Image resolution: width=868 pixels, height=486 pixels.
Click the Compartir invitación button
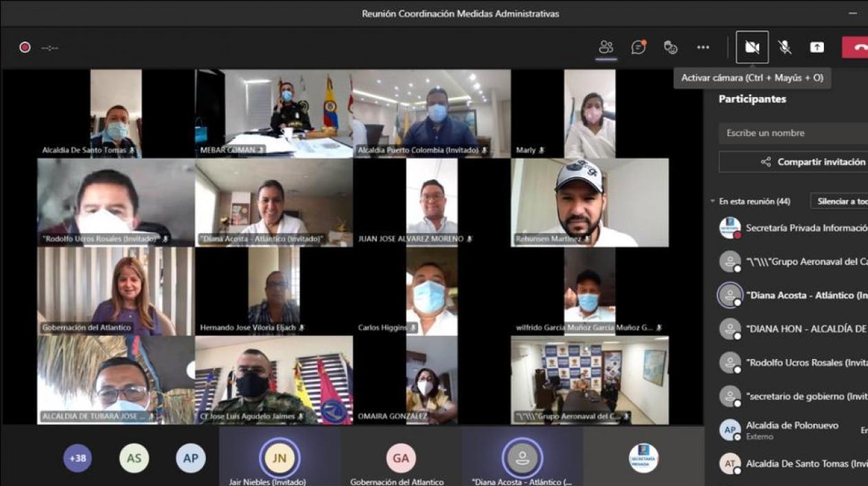813,161
